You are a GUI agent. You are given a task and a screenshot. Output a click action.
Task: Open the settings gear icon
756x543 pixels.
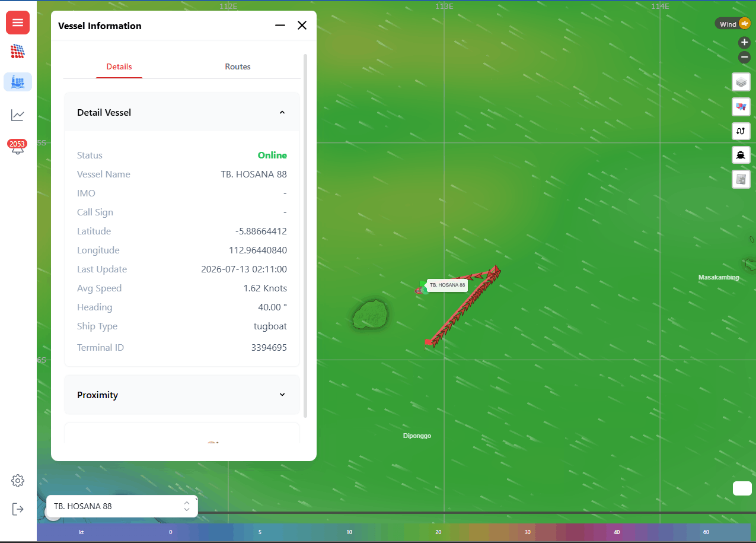(x=18, y=481)
